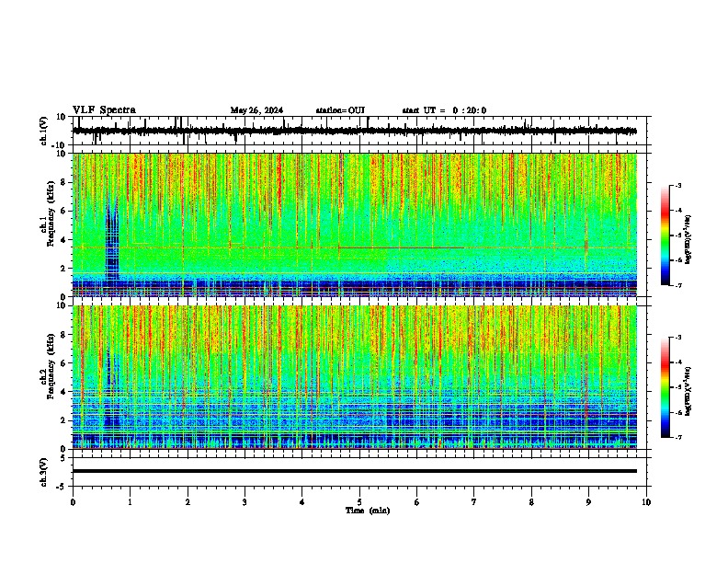
Task: Click time axis tick label "2"
Action: pos(188,502)
